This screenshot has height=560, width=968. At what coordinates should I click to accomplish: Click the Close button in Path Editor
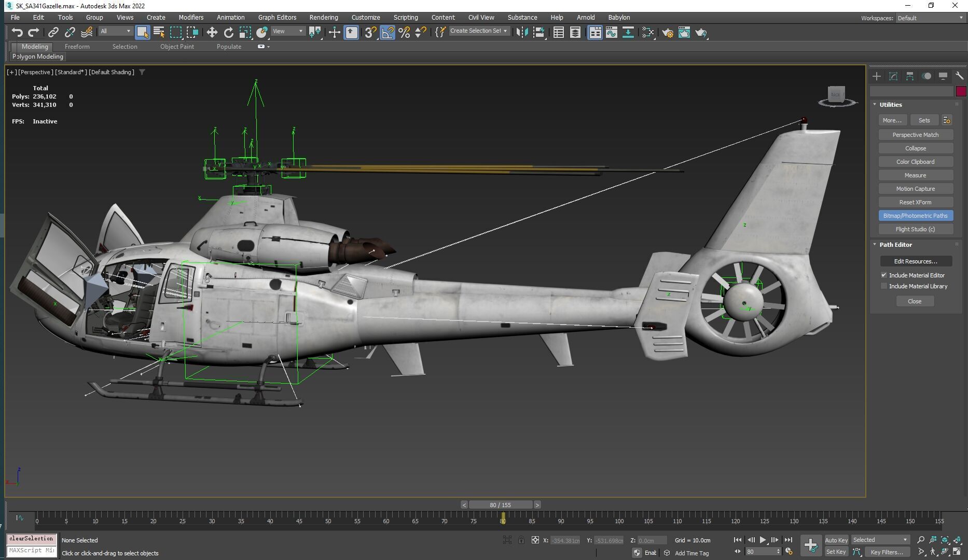(x=915, y=301)
